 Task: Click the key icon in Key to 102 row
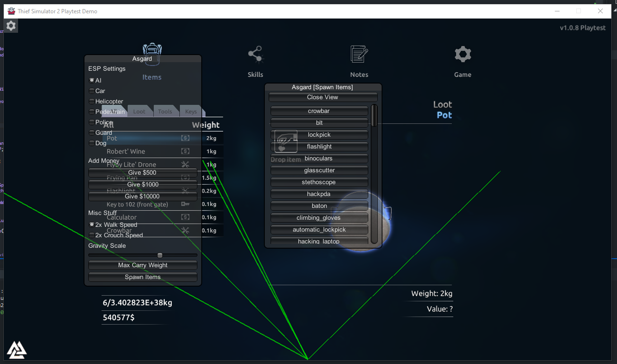185,204
